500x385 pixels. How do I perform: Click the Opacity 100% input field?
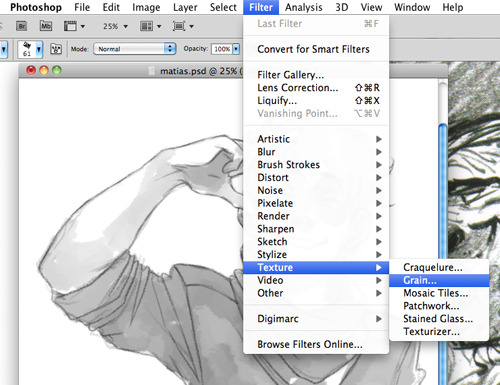222,49
